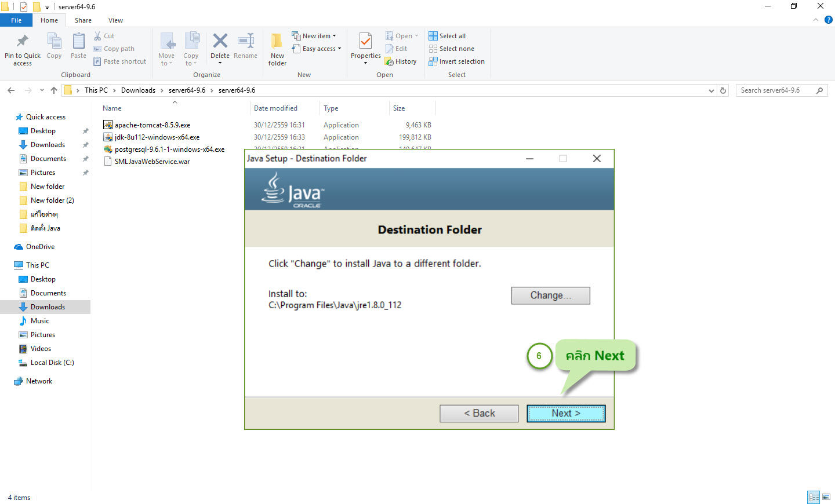The width and height of the screenshot is (835, 504).
Task: Switch to details view icon
Action: (x=814, y=497)
